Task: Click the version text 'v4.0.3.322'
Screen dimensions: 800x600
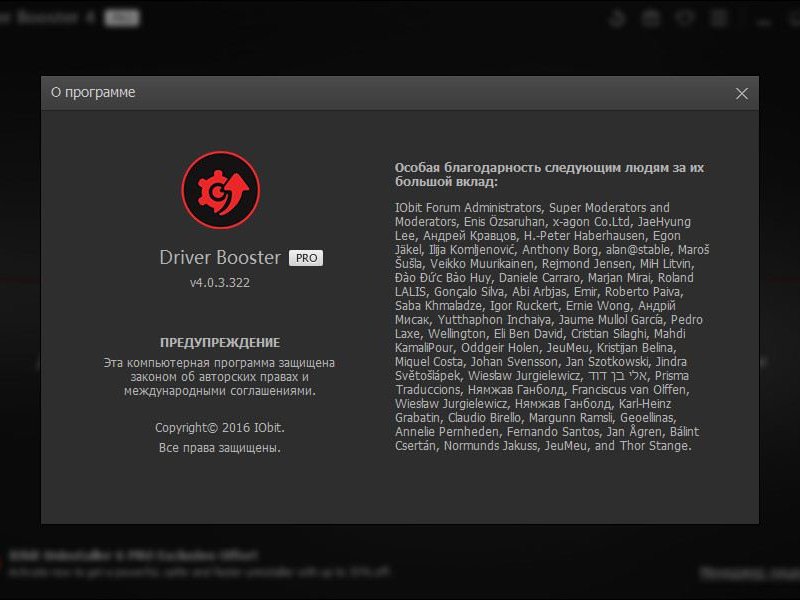Action: [220, 283]
